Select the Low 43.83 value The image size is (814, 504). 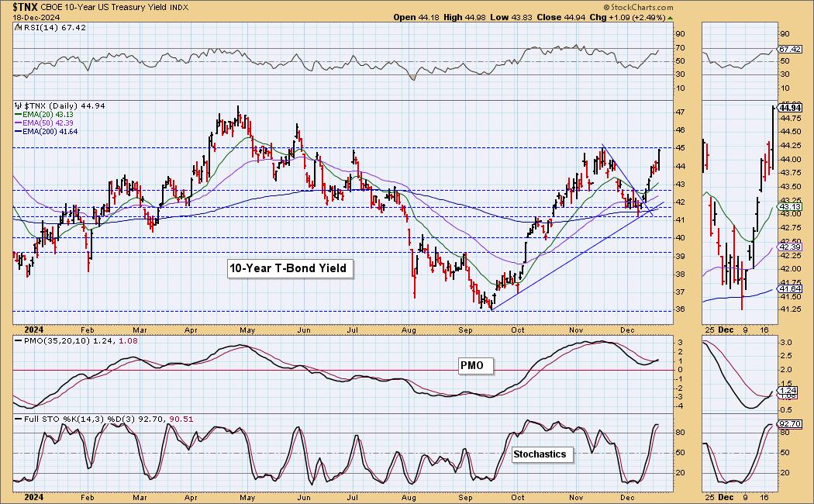(511, 17)
